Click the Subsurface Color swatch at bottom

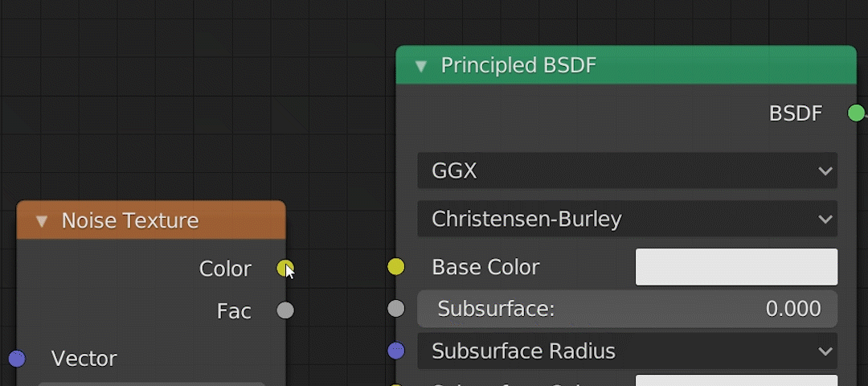point(736,380)
